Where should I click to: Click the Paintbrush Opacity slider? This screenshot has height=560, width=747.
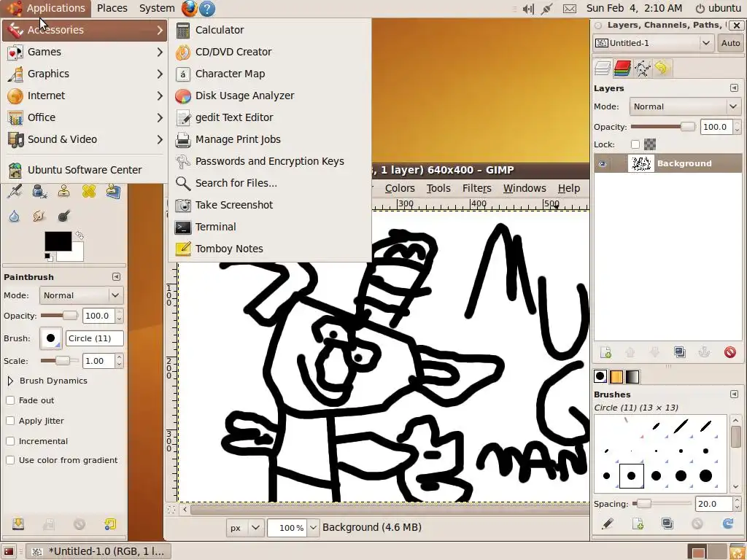click(x=59, y=316)
